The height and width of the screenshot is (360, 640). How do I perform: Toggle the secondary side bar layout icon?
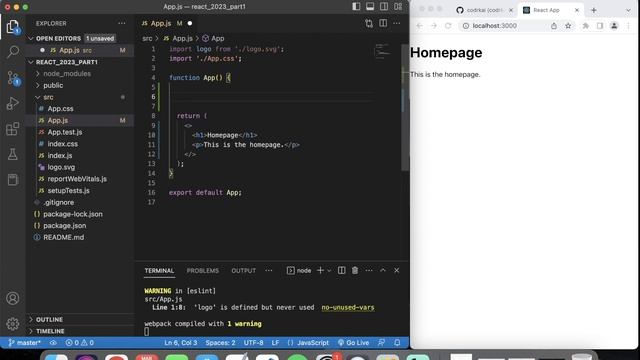[384, 6]
